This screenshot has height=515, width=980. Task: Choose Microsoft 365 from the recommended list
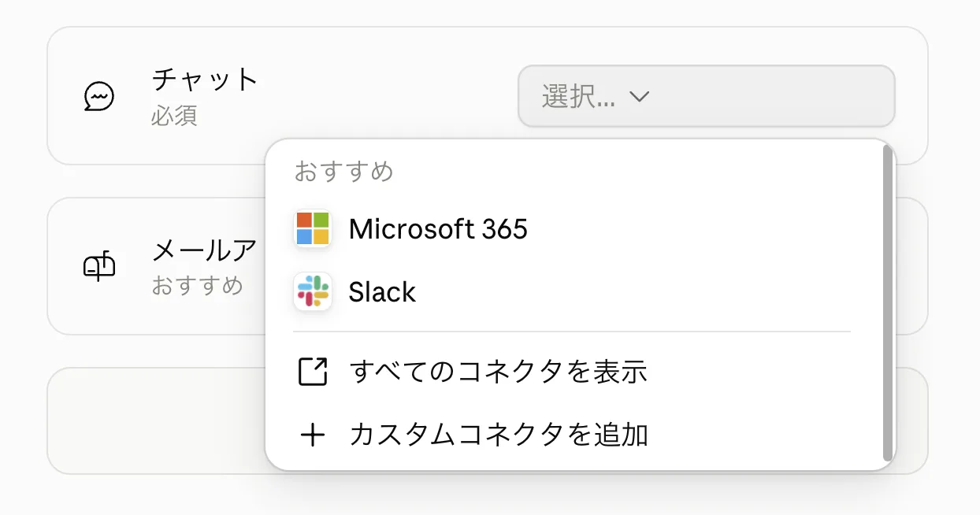click(572, 229)
